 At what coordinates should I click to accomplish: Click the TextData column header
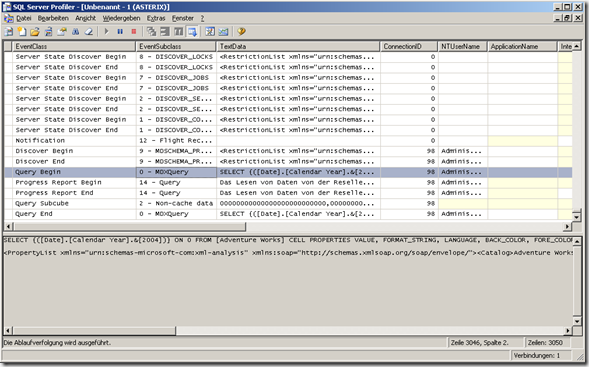(298, 47)
